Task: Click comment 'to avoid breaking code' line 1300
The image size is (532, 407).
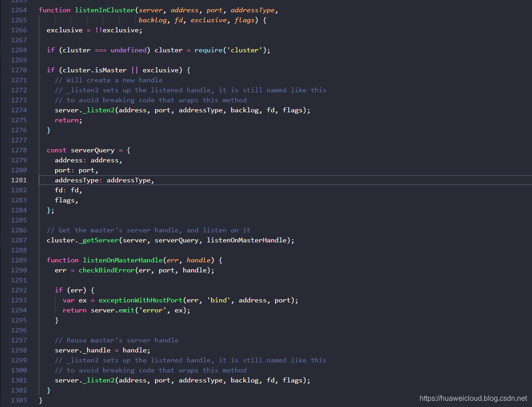Action: [151, 370]
